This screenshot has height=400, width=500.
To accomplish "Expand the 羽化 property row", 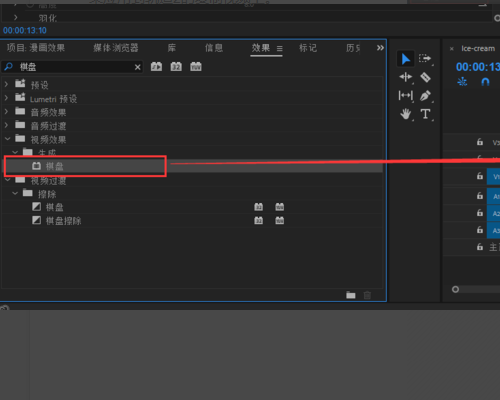I will (x=15, y=17).
